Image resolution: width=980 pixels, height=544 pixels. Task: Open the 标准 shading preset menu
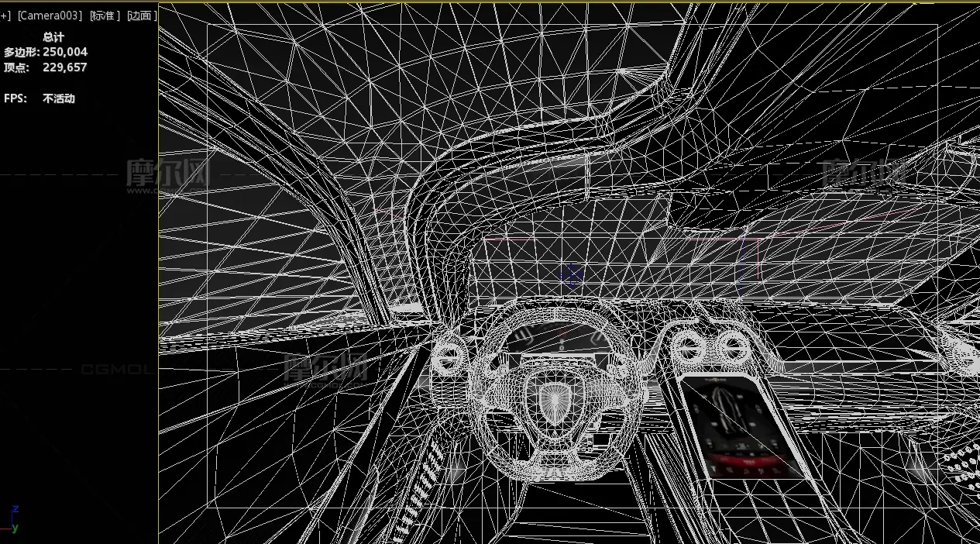(x=105, y=15)
